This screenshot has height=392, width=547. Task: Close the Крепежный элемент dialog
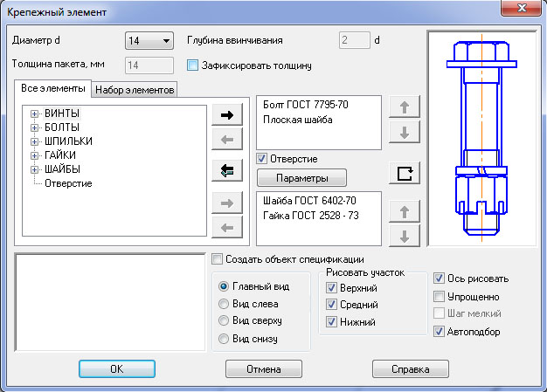click(521, 8)
